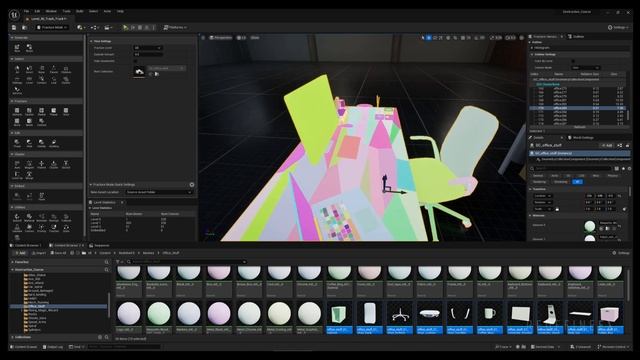
Task: Enable the General filter in Details
Action: pos(538,176)
